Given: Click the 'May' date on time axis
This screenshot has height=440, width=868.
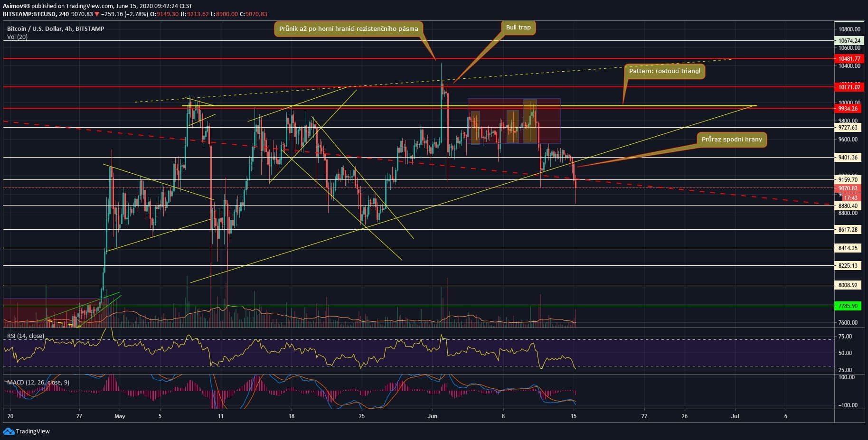Looking at the screenshot, I should click(120, 416).
